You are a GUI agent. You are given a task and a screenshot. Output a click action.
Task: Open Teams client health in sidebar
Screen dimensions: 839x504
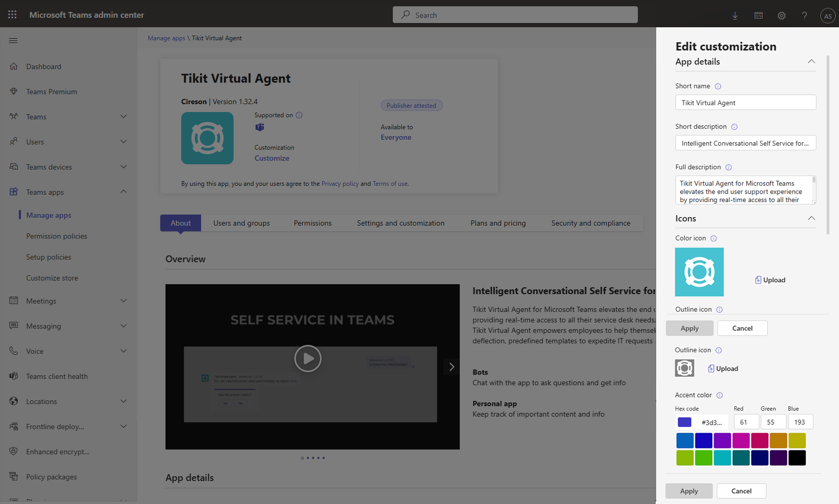(57, 376)
